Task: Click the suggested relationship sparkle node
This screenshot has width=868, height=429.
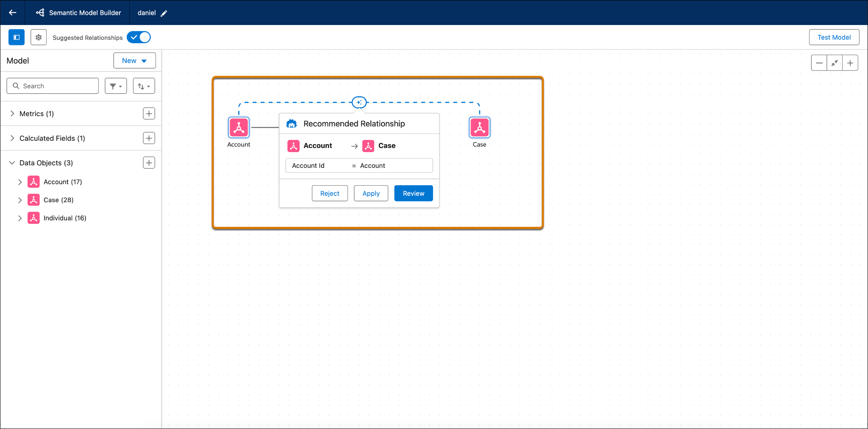Action: (359, 102)
